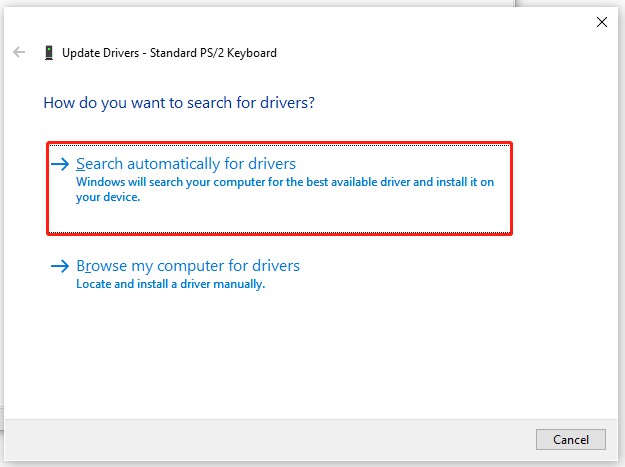The width and height of the screenshot is (625, 467).
Task: Click the arrow icon next to Search automatically
Action: tap(61, 164)
